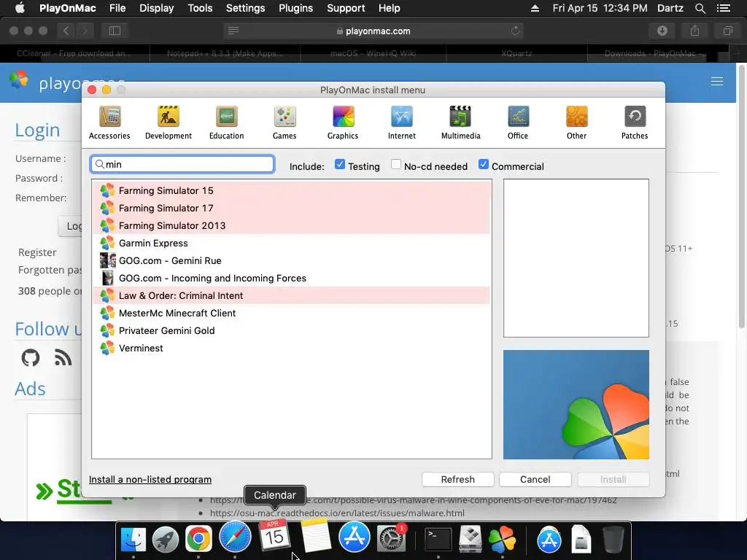Switch to macOS - WineHQ Wiki tab
Screen dimensions: 747x560
click(x=373, y=53)
